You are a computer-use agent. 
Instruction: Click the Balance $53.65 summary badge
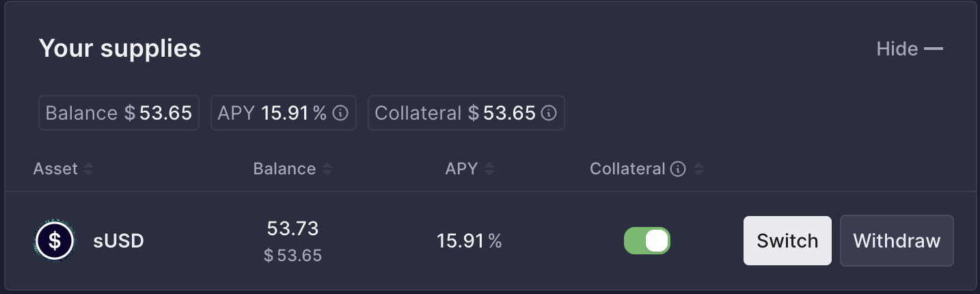[x=119, y=113]
